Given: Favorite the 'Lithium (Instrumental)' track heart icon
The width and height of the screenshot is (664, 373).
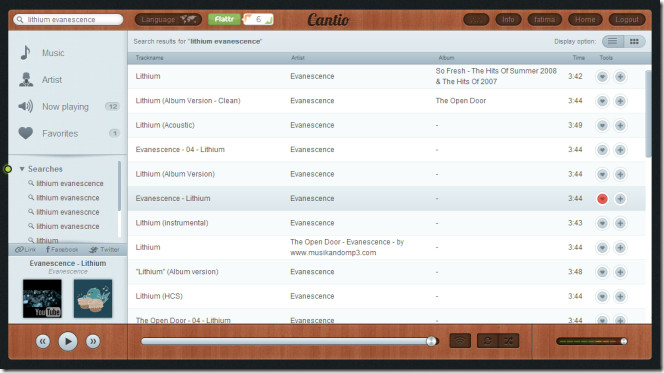Looking at the screenshot, I should coord(602,223).
